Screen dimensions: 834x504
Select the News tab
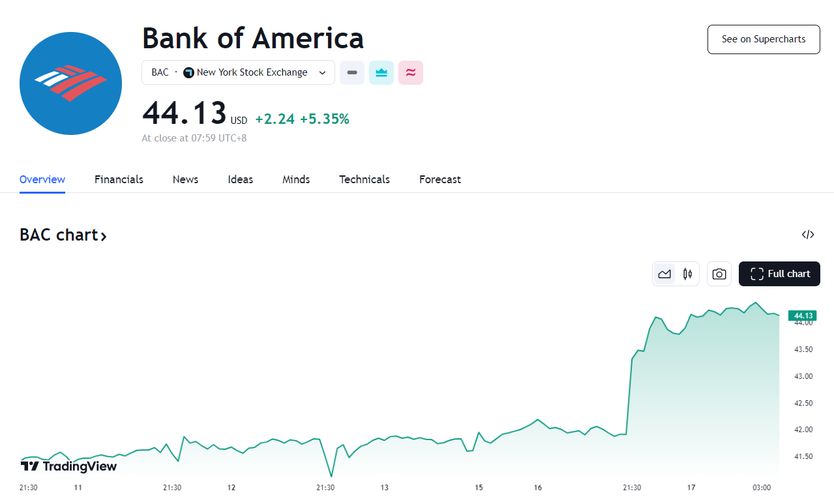(185, 179)
